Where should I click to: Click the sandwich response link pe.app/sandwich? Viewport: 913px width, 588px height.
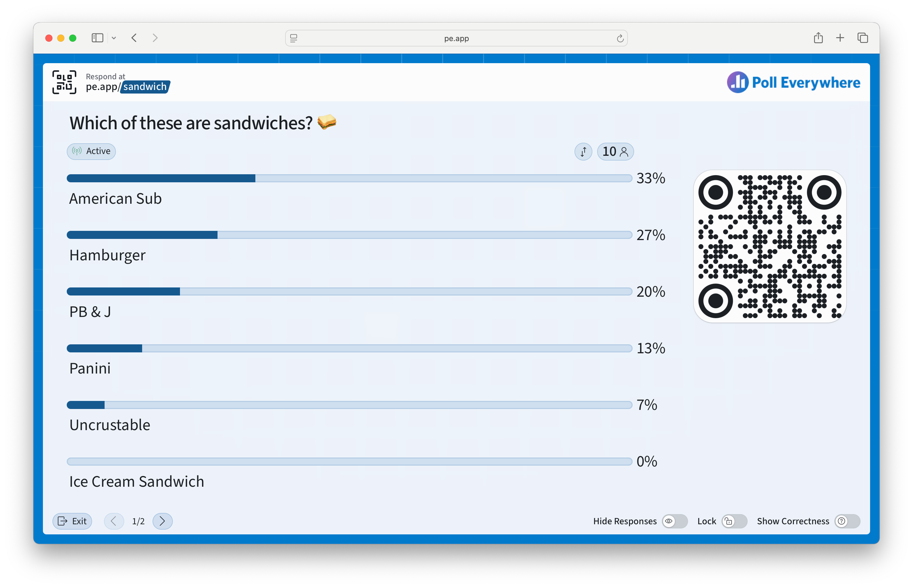click(x=128, y=87)
